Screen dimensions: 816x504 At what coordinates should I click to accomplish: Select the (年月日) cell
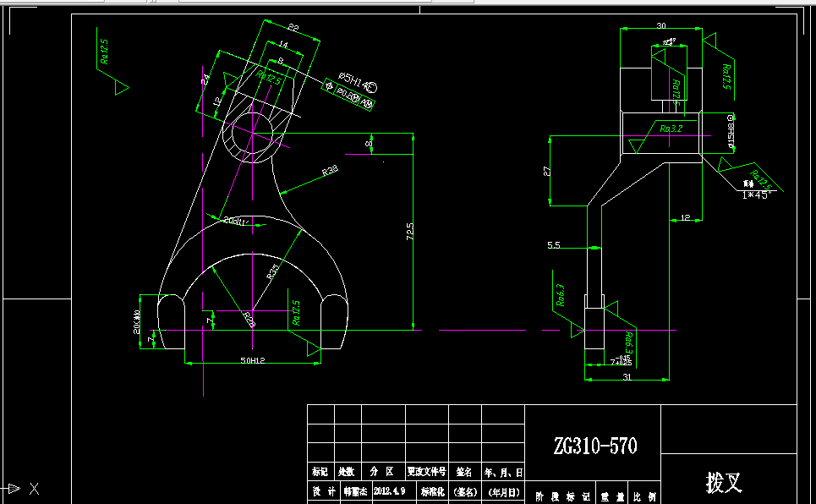(x=503, y=491)
